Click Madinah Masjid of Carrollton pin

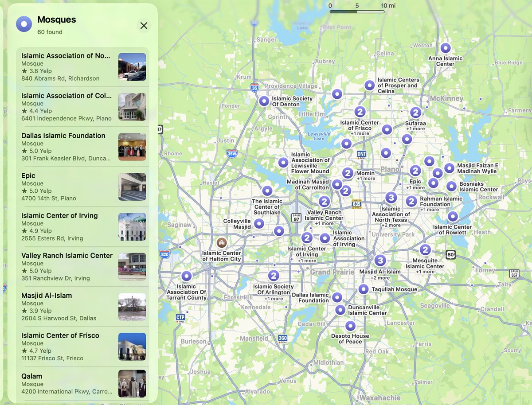pyautogui.click(x=337, y=184)
